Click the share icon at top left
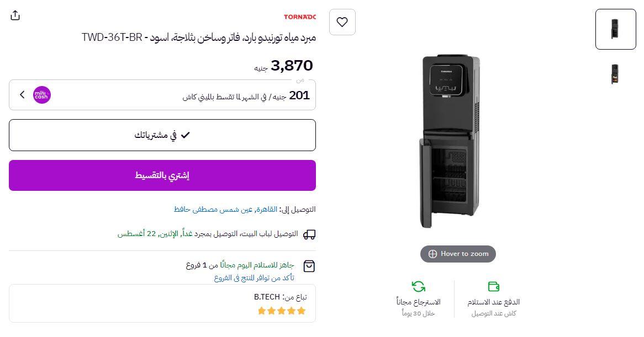Screen dimensions: 644x337 [x=15, y=15]
